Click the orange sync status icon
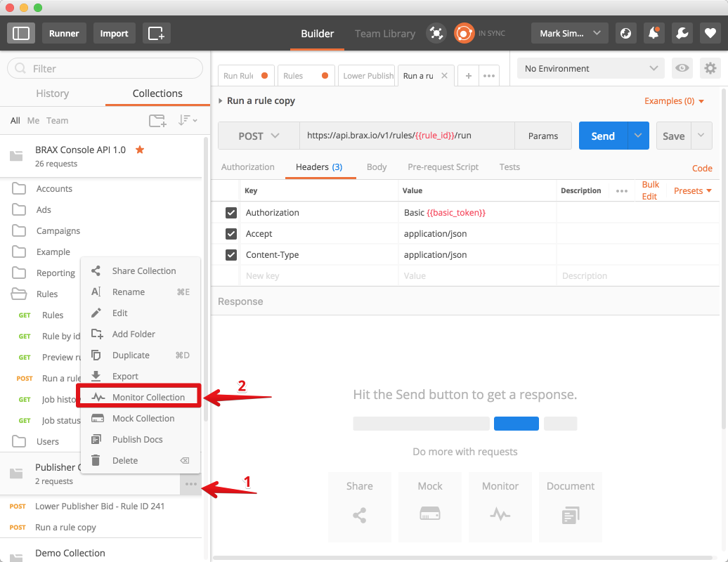Image resolution: width=728 pixels, height=562 pixels. coord(464,34)
